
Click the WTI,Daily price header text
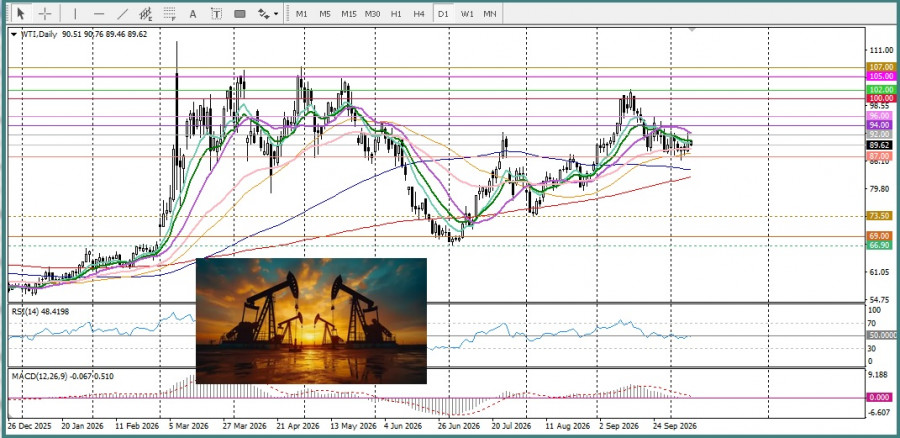tap(84, 34)
